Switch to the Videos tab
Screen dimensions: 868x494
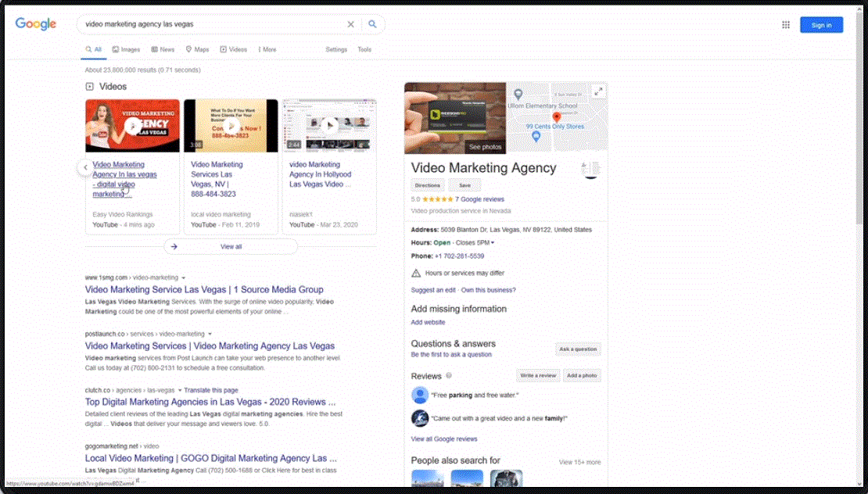[x=234, y=50]
